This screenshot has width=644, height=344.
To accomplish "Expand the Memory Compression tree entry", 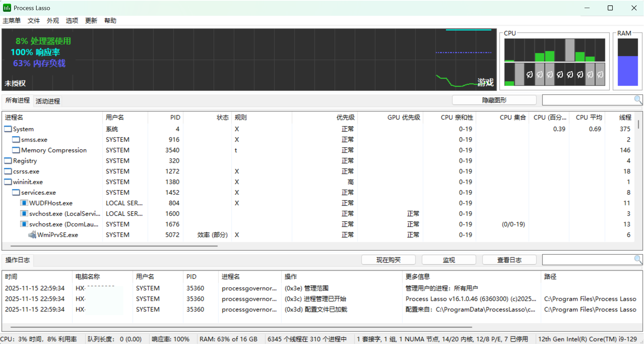I will coord(16,150).
